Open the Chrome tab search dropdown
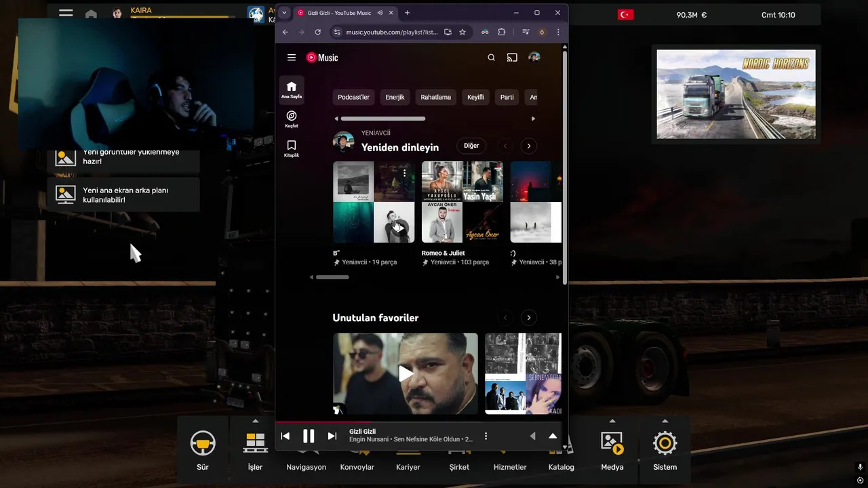The width and height of the screenshot is (868, 488). point(284,13)
